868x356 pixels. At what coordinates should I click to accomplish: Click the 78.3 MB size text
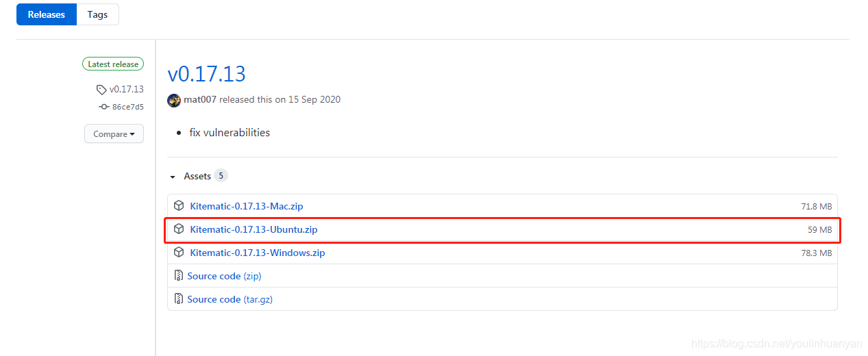[x=817, y=253]
